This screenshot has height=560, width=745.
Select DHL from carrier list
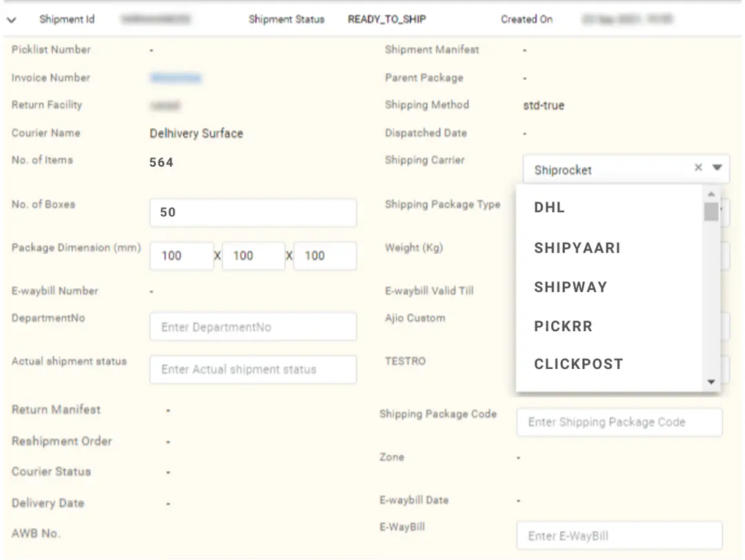coord(550,208)
